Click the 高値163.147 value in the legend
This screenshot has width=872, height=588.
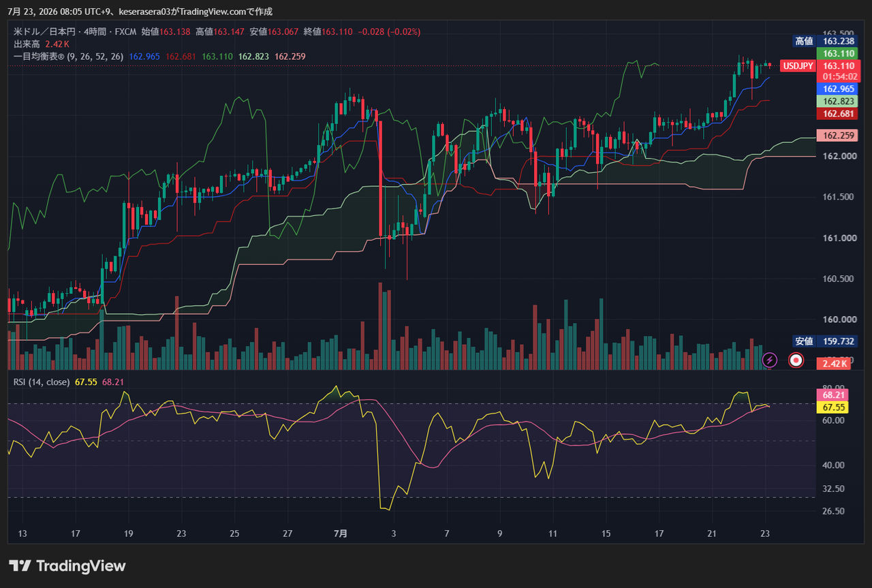point(219,31)
